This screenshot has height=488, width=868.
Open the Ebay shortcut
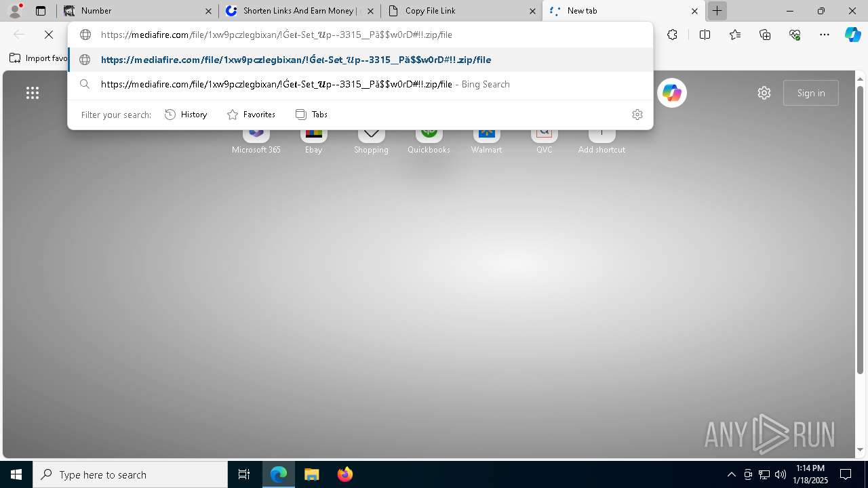click(313, 142)
